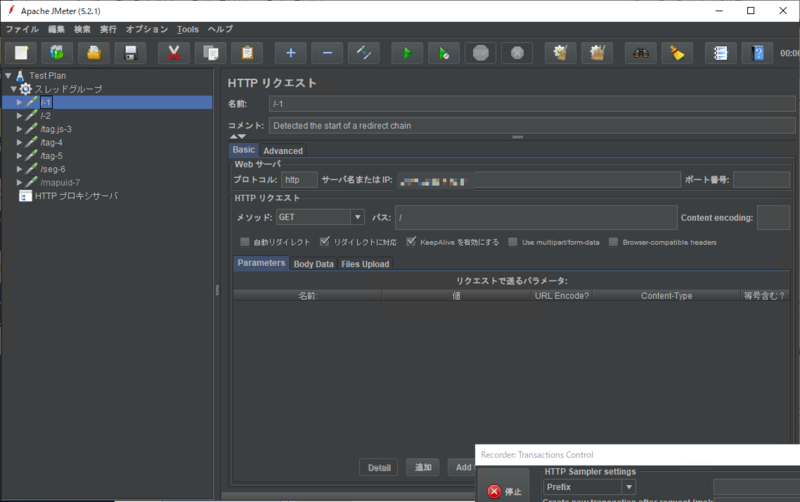
Task: Open the 編集 menu
Action: pos(56,29)
